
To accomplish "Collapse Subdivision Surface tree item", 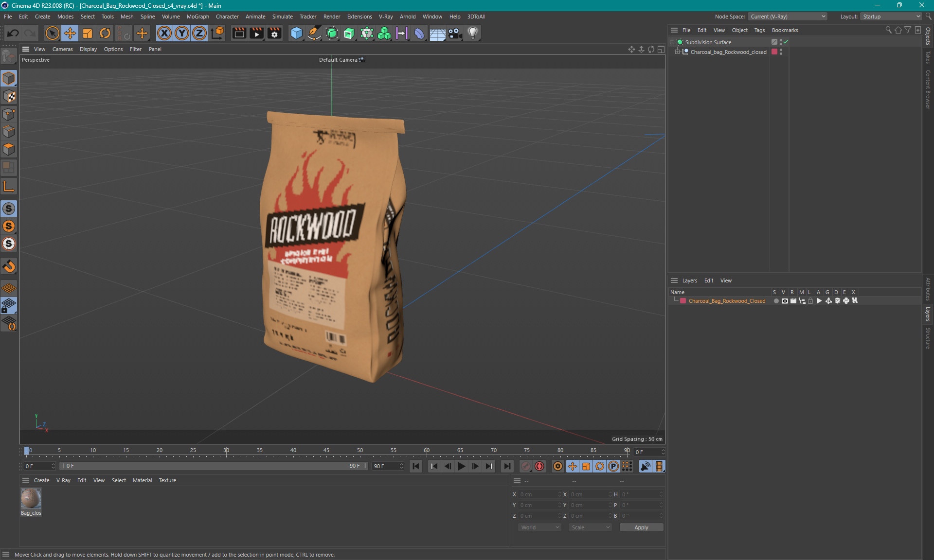I will pyautogui.click(x=672, y=42).
